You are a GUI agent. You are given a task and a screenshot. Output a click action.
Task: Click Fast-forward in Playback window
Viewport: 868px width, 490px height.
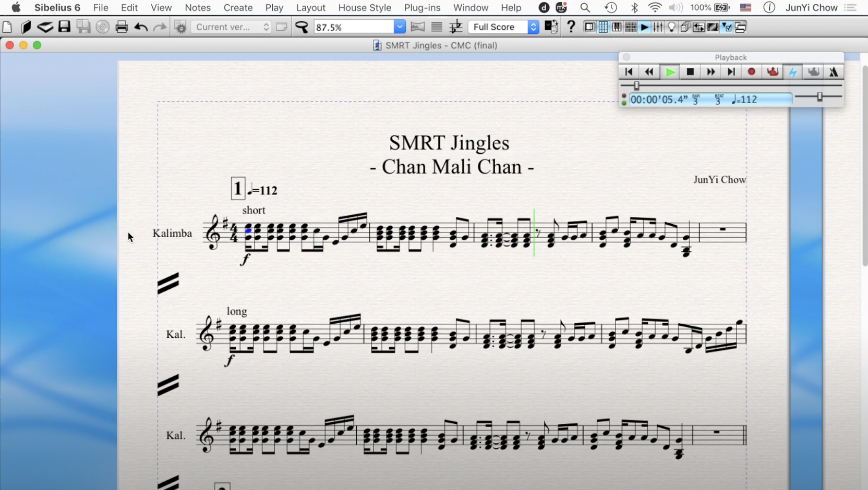tap(710, 72)
